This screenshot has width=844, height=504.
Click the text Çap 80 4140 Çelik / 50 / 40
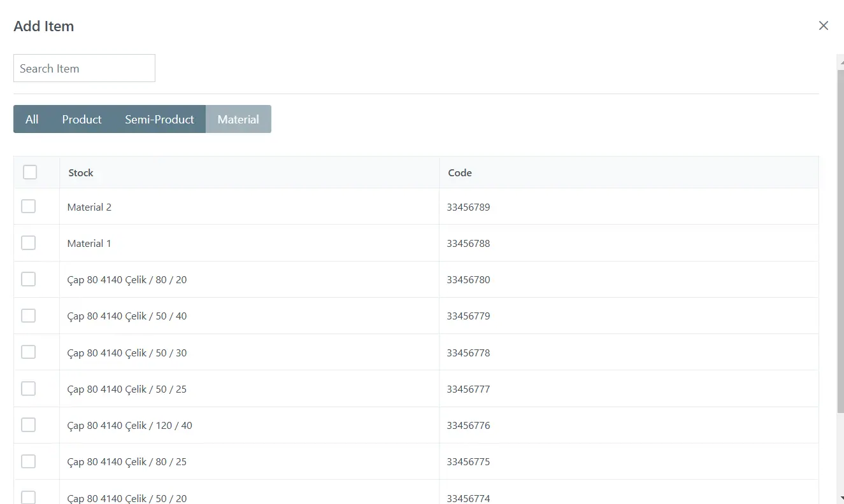click(x=127, y=316)
